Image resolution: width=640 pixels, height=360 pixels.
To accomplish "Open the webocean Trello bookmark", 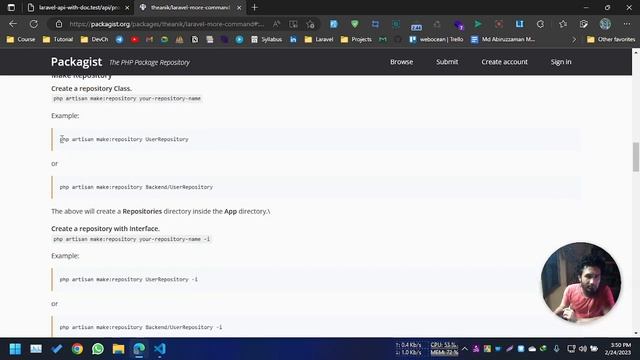I will point(436,39).
